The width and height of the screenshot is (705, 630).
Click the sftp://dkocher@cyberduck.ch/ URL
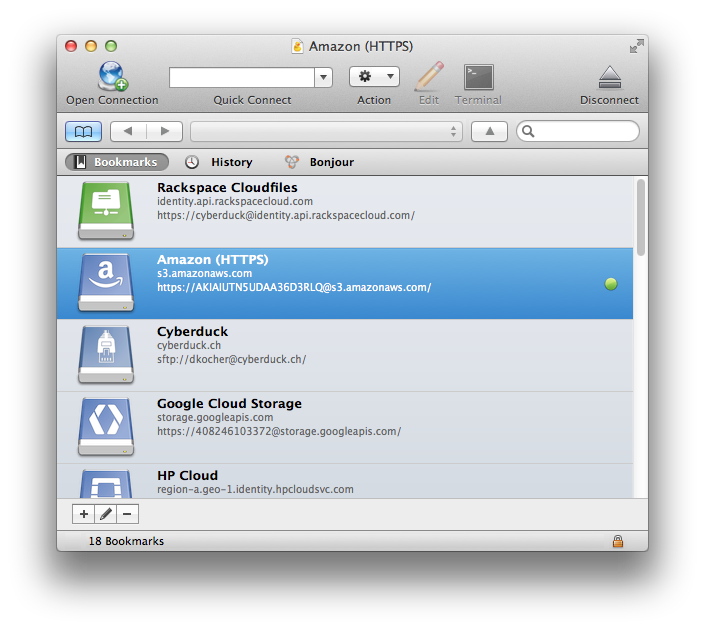point(232,359)
